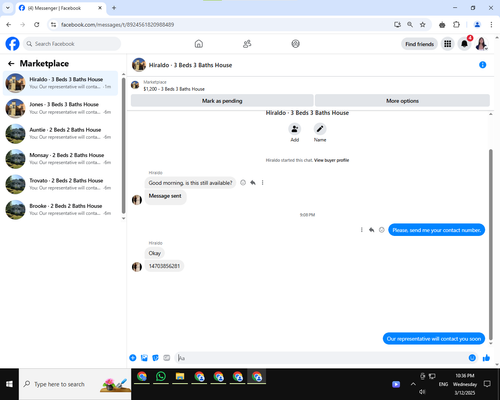The height and width of the screenshot is (400, 500).
Task: Open the GIF picker icon
Action: click(x=167, y=358)
